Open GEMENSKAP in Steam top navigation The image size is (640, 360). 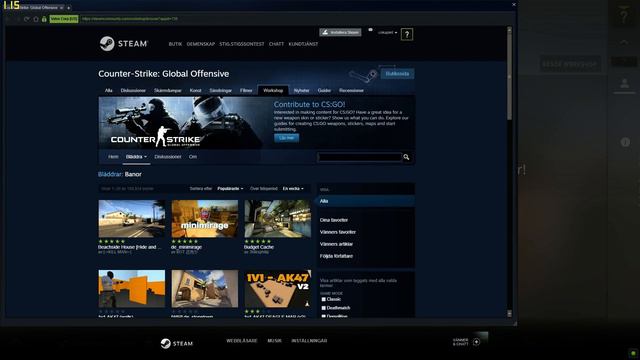point(200,44)
